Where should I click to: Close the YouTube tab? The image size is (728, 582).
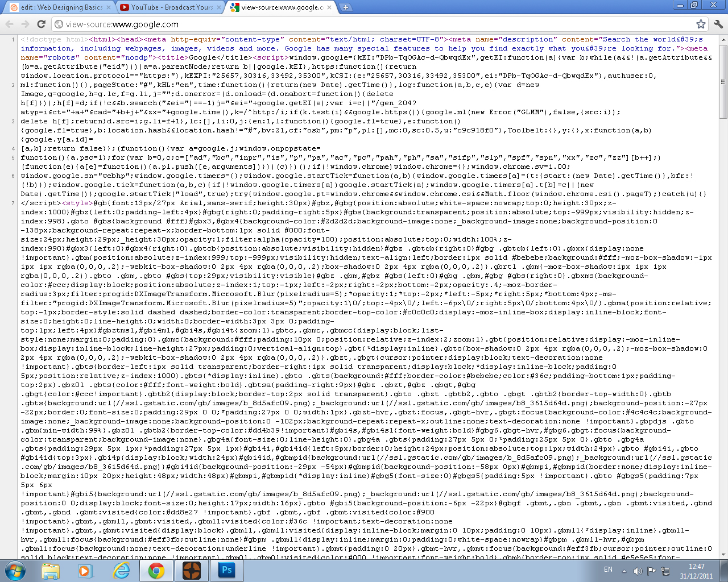click(x=219, y=7)
